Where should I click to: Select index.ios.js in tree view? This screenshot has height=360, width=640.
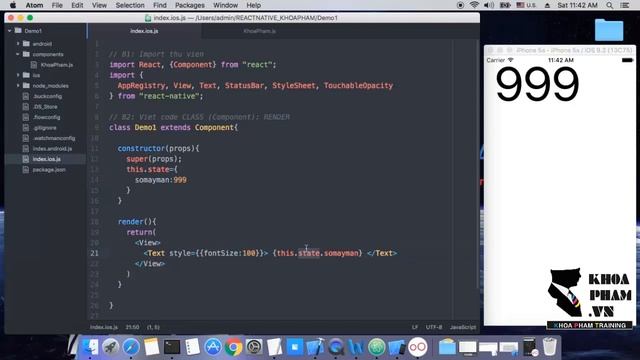click(x=47, y=159)
